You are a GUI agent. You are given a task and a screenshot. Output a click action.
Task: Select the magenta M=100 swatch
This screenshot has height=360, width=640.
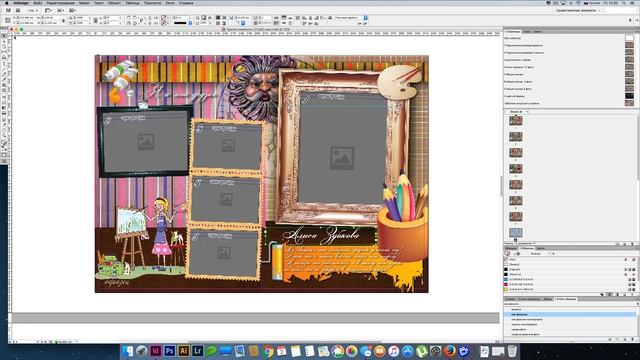pos(570,284)
